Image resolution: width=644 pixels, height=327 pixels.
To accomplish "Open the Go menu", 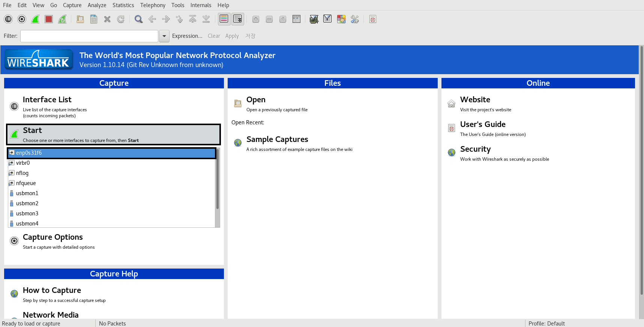I will click(x=54, y=5).
